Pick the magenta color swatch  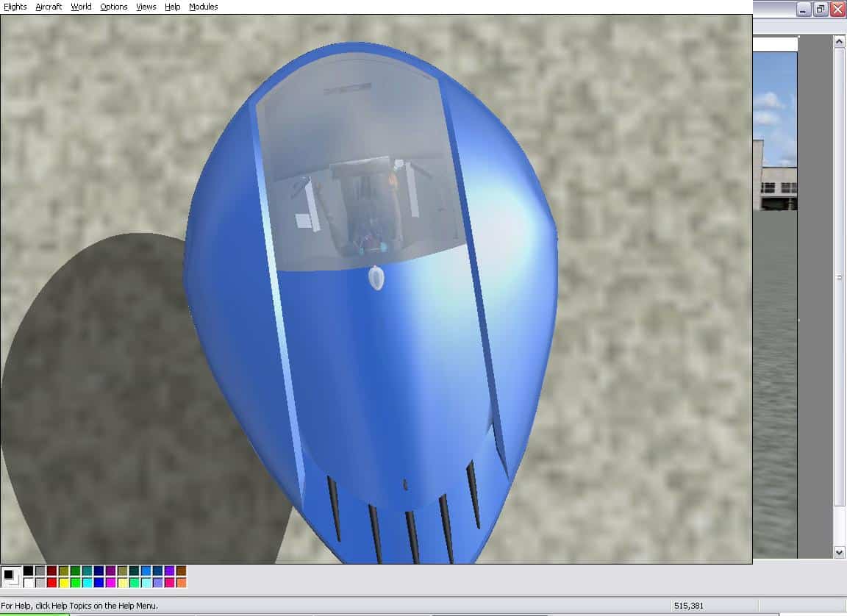110,583
